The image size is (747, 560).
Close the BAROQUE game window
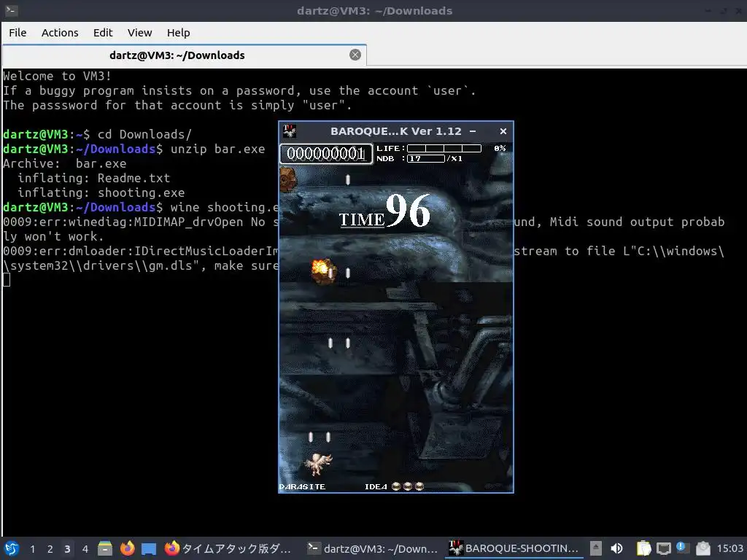tap(503, 131)
